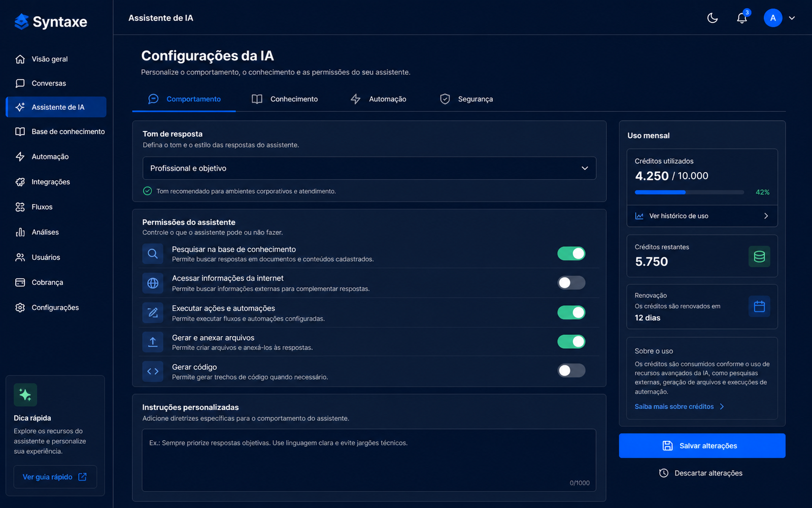Click the file upload arrow icon
Screen dimensions: 812x508
(153, 342)
